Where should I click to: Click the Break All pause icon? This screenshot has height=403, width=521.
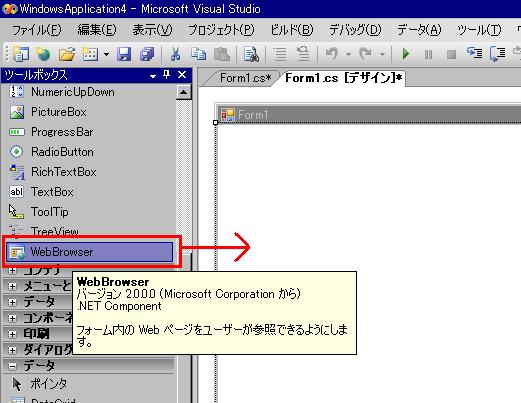coord(429,54)
